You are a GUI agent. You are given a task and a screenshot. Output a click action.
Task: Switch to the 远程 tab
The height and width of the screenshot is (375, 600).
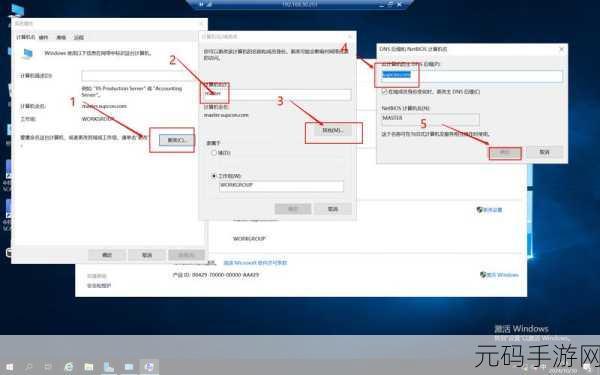[79, 38]
